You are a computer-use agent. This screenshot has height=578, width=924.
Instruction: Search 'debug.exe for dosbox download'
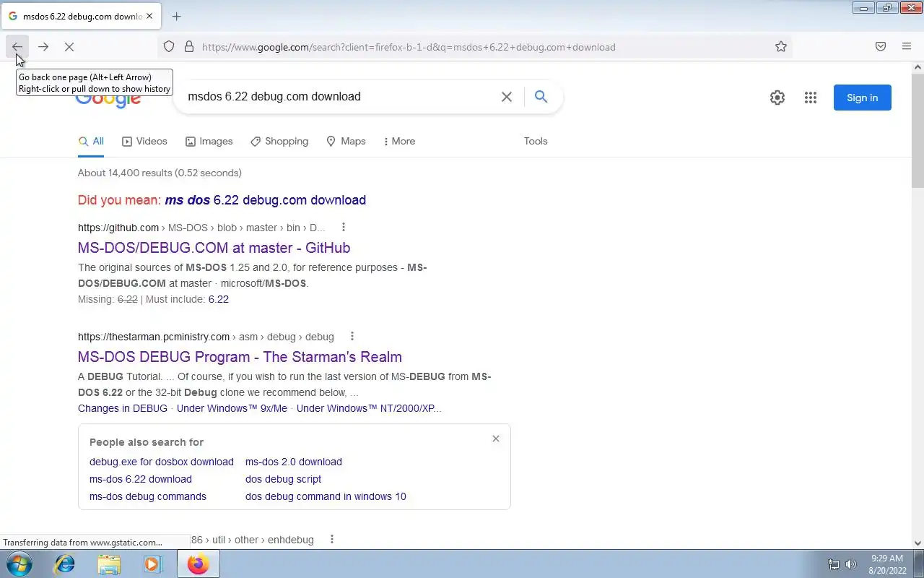[x=162, y=462]
